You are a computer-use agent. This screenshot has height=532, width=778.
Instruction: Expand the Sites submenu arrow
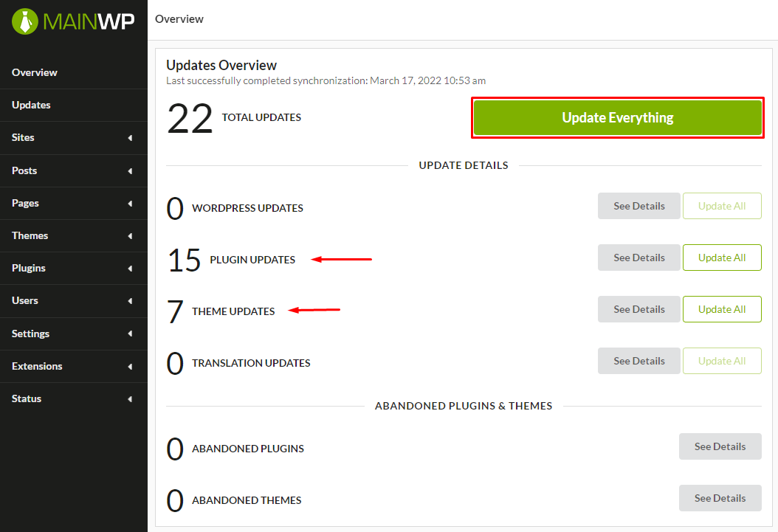click(x=130, y=138)
